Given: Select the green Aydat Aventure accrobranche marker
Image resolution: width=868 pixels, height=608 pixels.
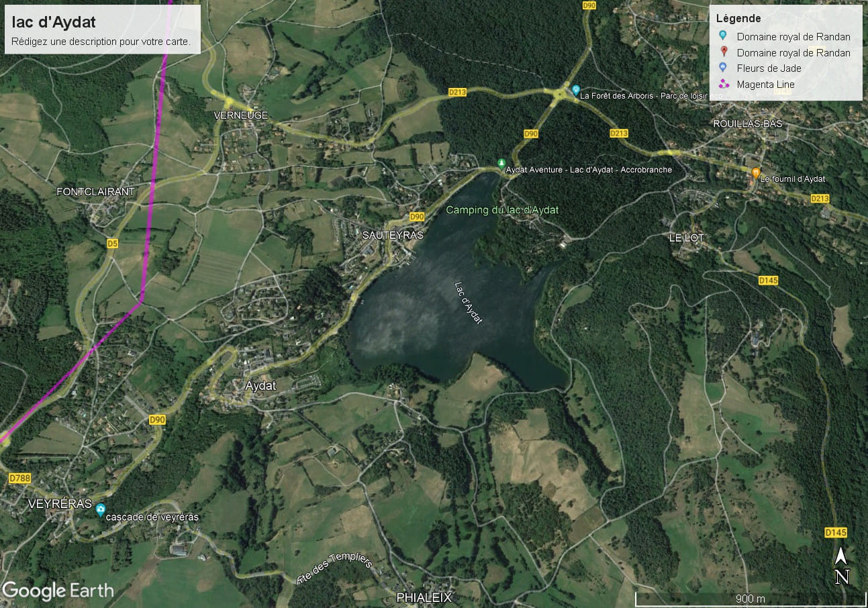Looking at the screenshot, I should (x=501, y=164).
